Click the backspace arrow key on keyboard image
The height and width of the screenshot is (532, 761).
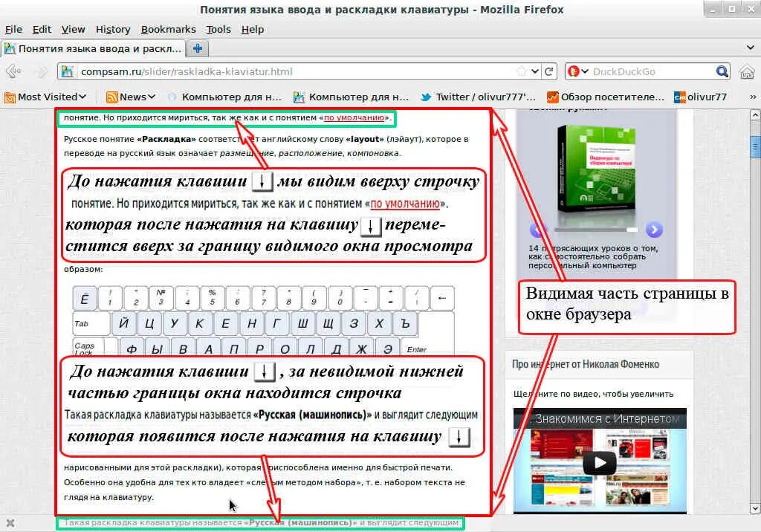tap(441, 299)
